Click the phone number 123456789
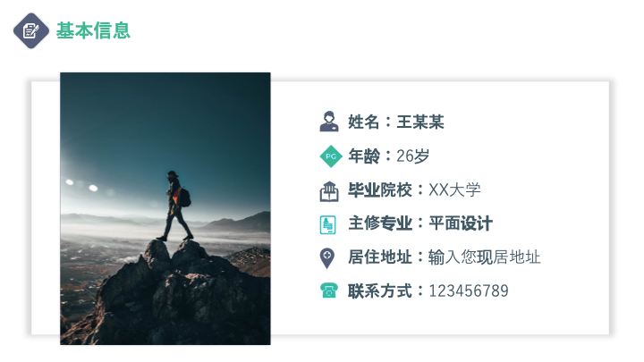644x362 pixels. point(469,291)
